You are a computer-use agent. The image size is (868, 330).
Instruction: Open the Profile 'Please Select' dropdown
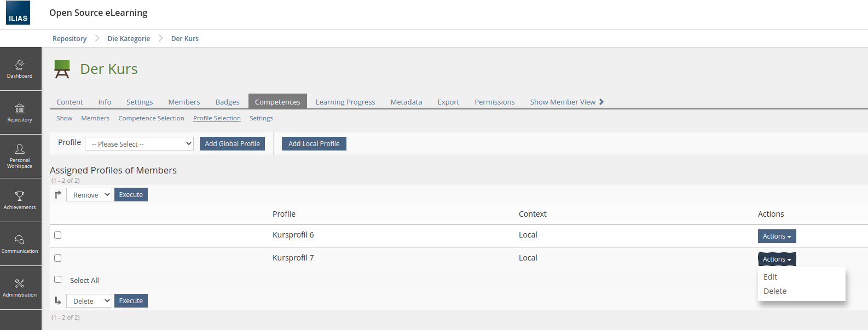140,144
